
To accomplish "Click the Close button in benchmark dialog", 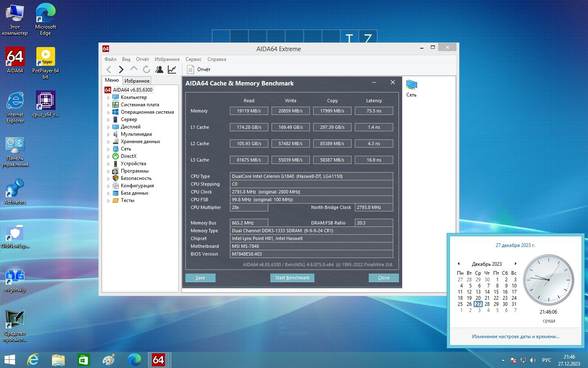I will 383,278.
